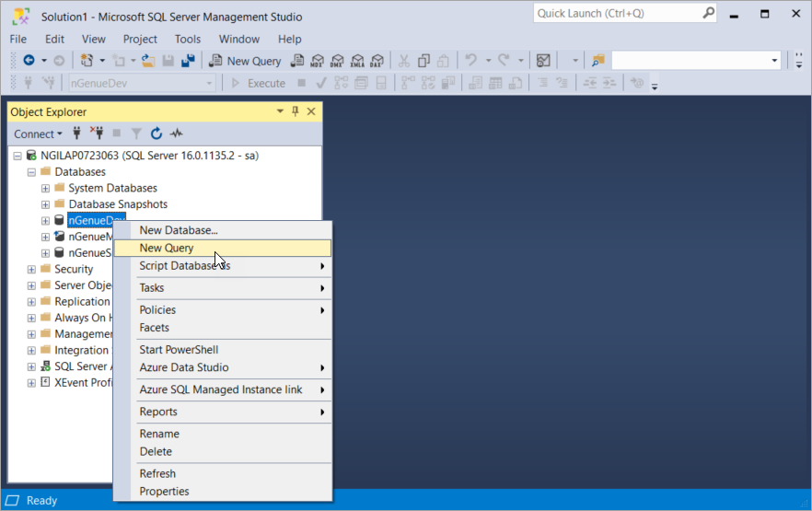Click the Navigate Backward arrow icon

tap(29, 61)
